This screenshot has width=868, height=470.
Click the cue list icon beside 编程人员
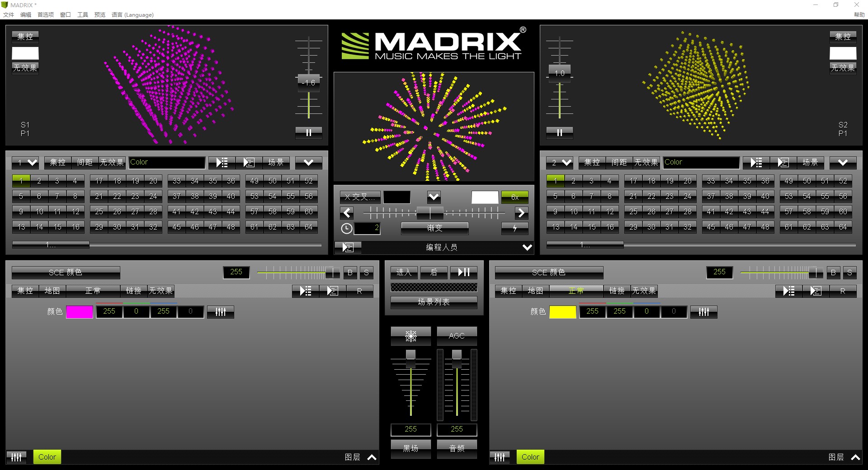(348, 247)
